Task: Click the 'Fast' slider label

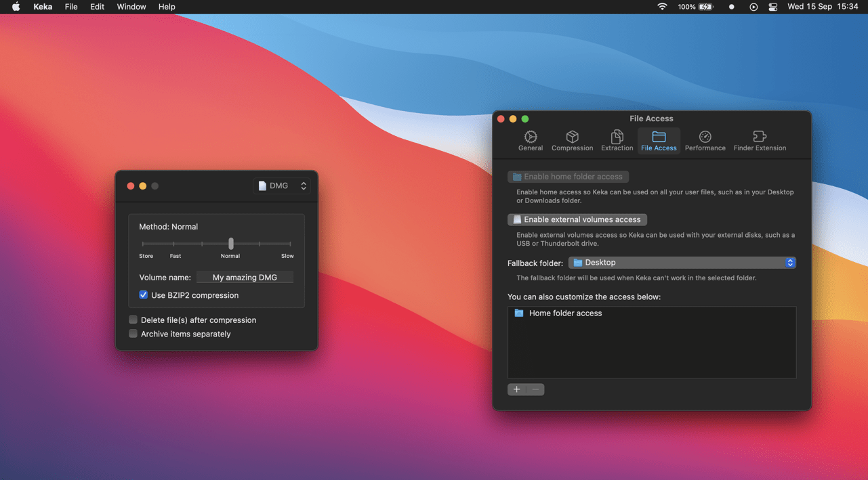Action: [175, 256]
